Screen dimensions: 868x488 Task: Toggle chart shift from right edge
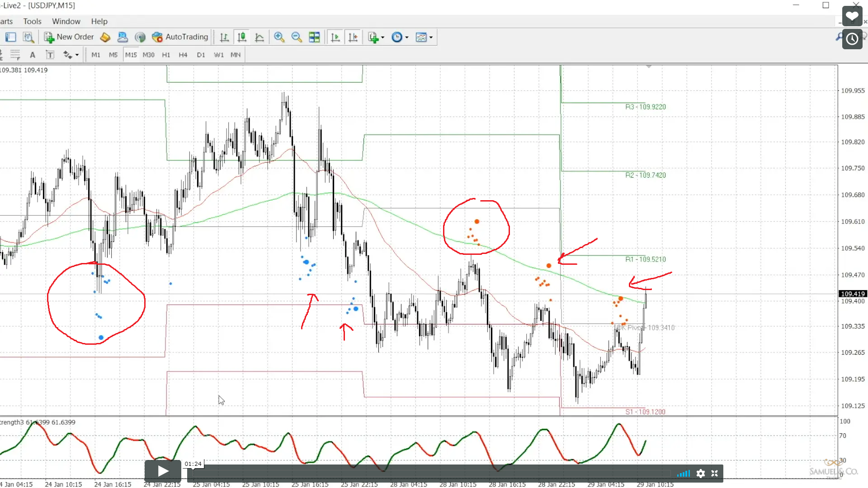point(353,37)
